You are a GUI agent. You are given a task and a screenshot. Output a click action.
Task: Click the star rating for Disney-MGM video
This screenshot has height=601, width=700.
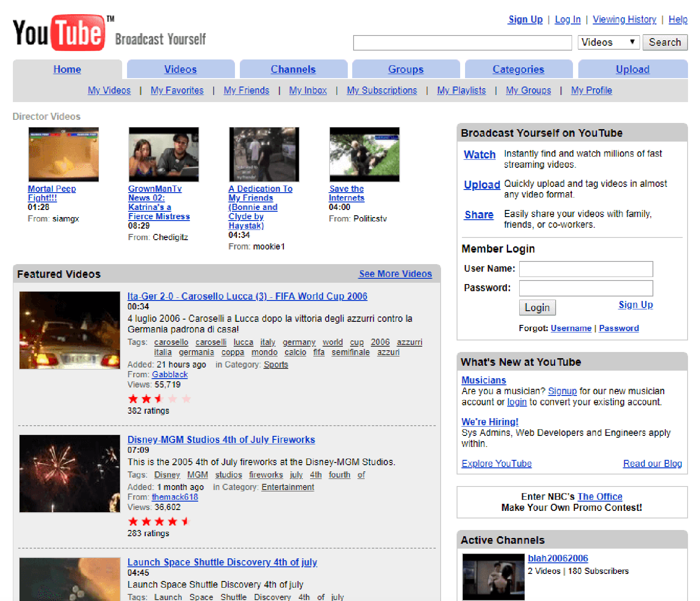click(159, 521)
